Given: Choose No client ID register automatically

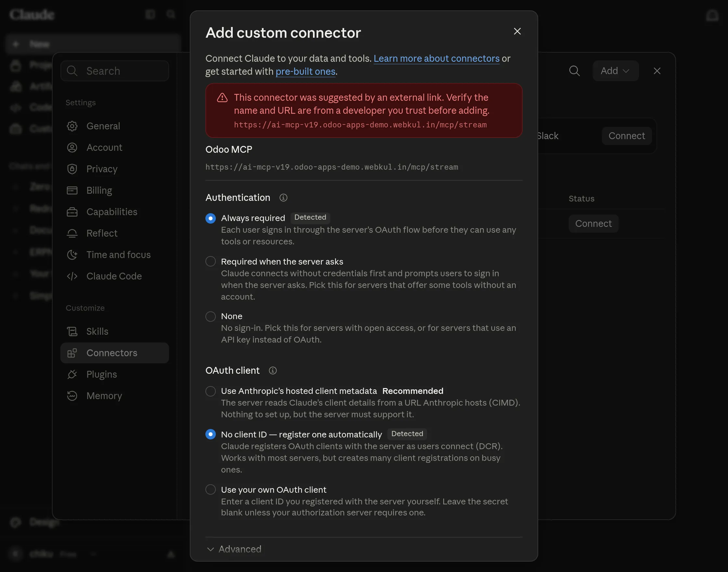Looking at the screenshot, I should click(x=210, y=434).
